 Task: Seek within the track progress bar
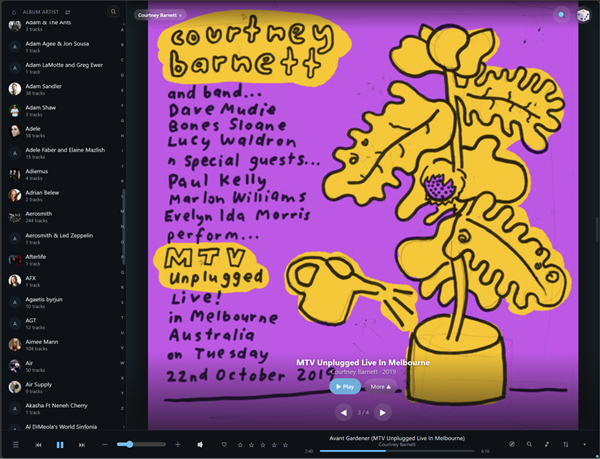point(397,451)
